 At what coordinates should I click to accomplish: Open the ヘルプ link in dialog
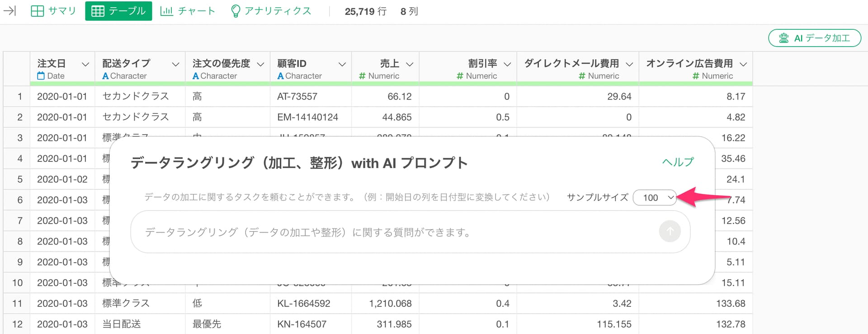coord(678,162)
